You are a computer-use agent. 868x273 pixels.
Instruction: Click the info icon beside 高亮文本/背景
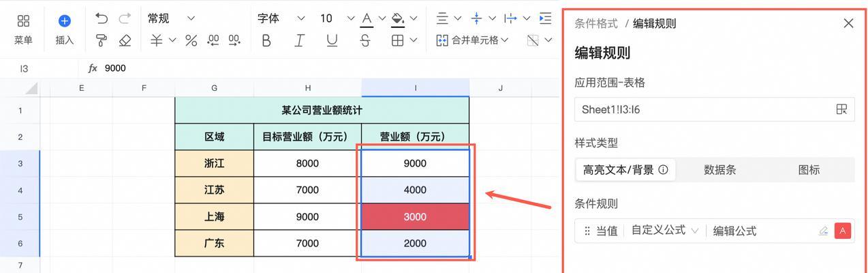663,170
